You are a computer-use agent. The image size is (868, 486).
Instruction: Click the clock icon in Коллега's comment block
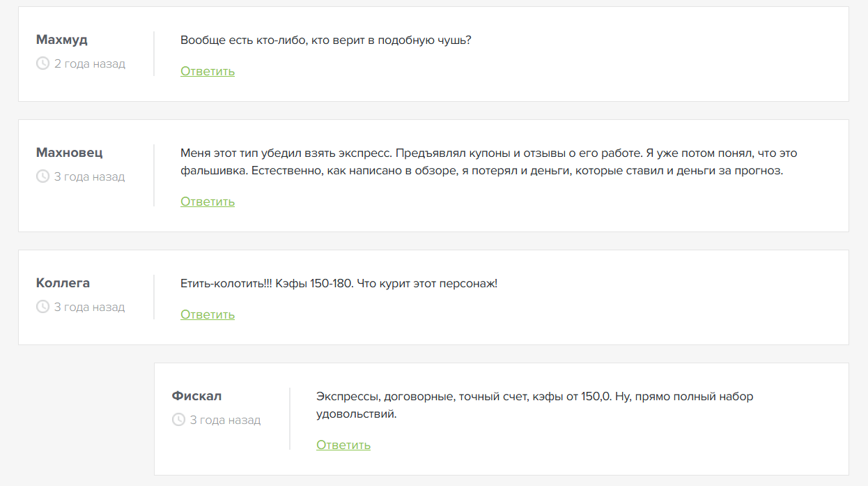pyautogui.click(x=42, y=307)
